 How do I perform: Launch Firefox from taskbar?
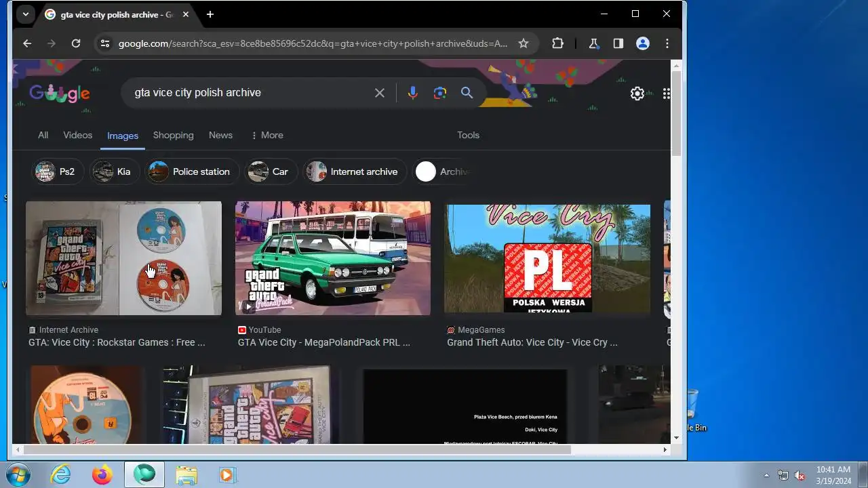[102, 475]
